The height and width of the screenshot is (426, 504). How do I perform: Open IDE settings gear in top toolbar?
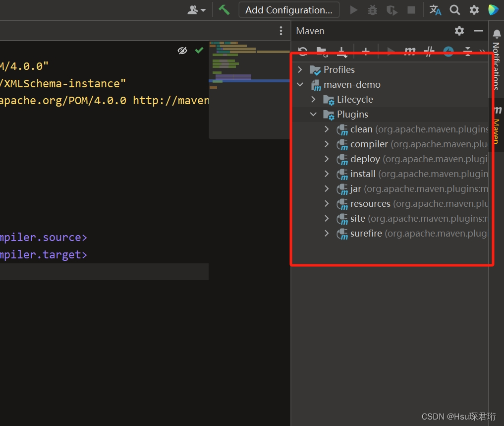[x=474, y=10]
